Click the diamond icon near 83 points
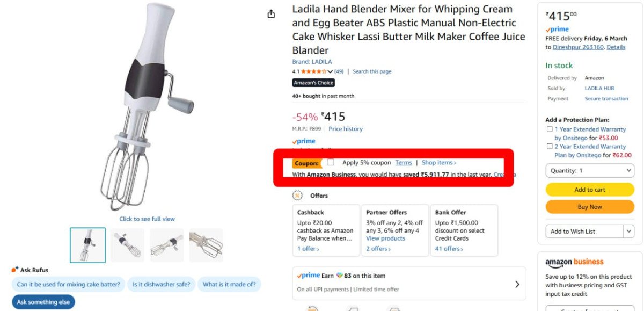This screenshot has height=311, width=644. point(339,276)
